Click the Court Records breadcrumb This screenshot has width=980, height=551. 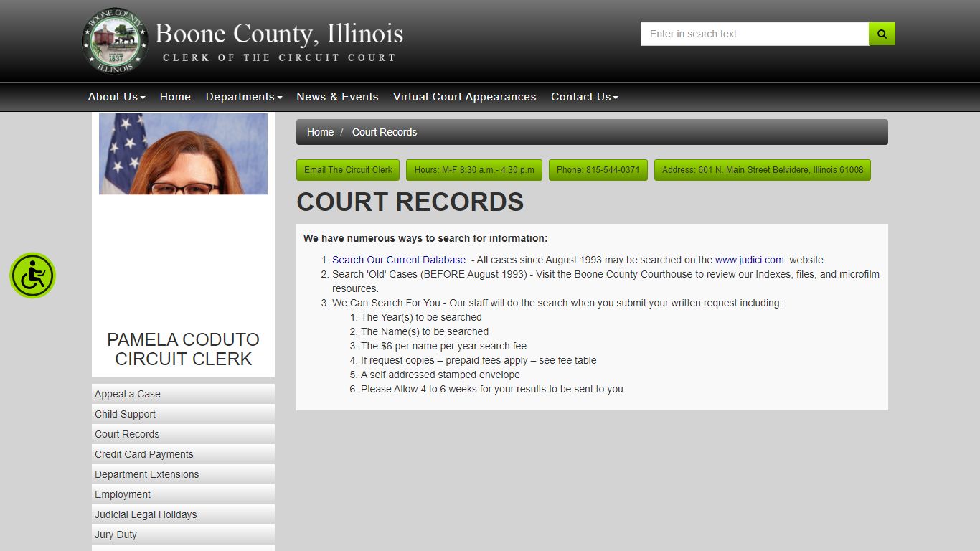coord(385,132)
